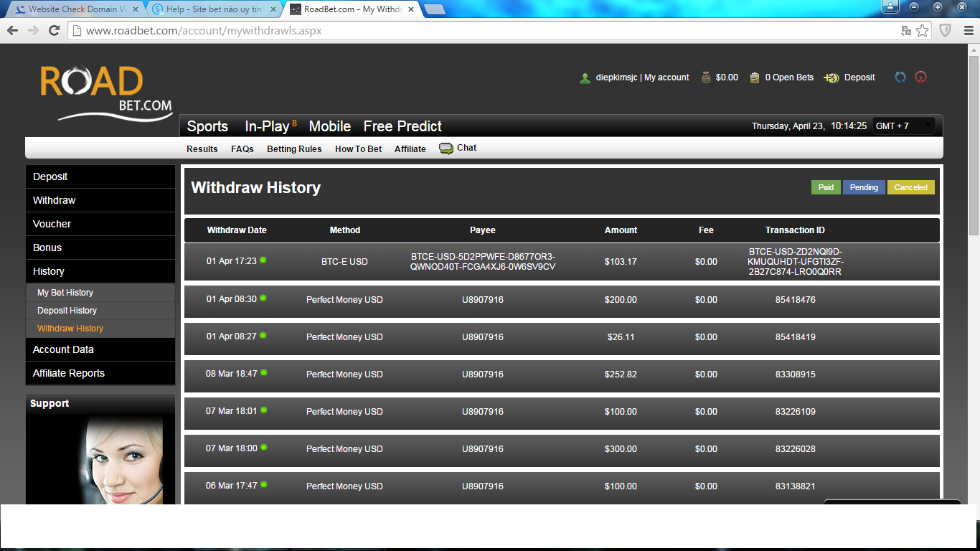Click the Open Bets clipboard icon

coord(755,77)
